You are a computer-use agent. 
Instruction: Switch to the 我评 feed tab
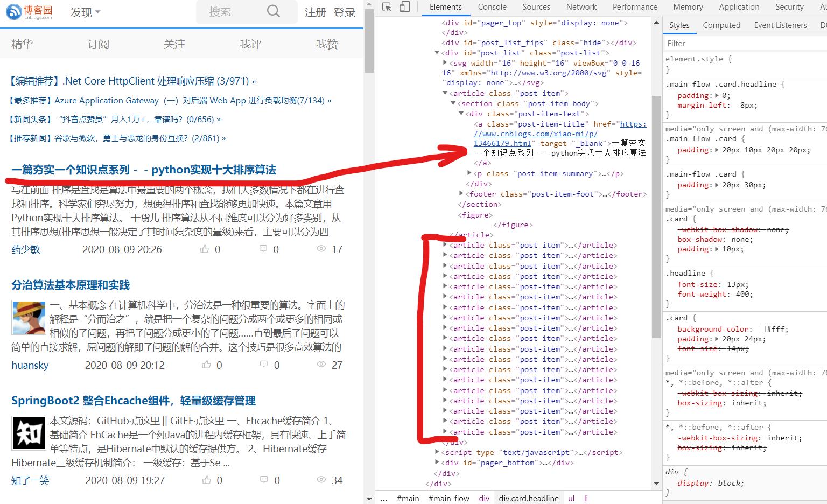(251, 44)
